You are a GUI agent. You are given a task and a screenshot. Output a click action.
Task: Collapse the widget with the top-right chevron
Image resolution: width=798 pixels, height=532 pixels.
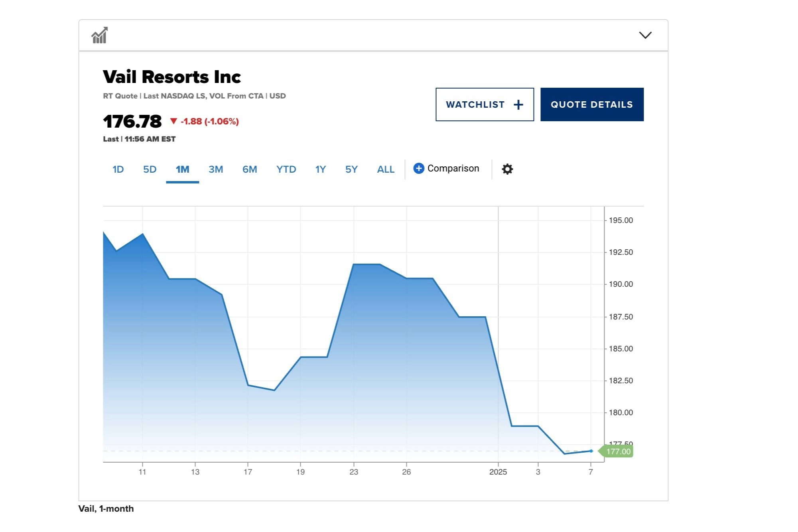point(645,35)
